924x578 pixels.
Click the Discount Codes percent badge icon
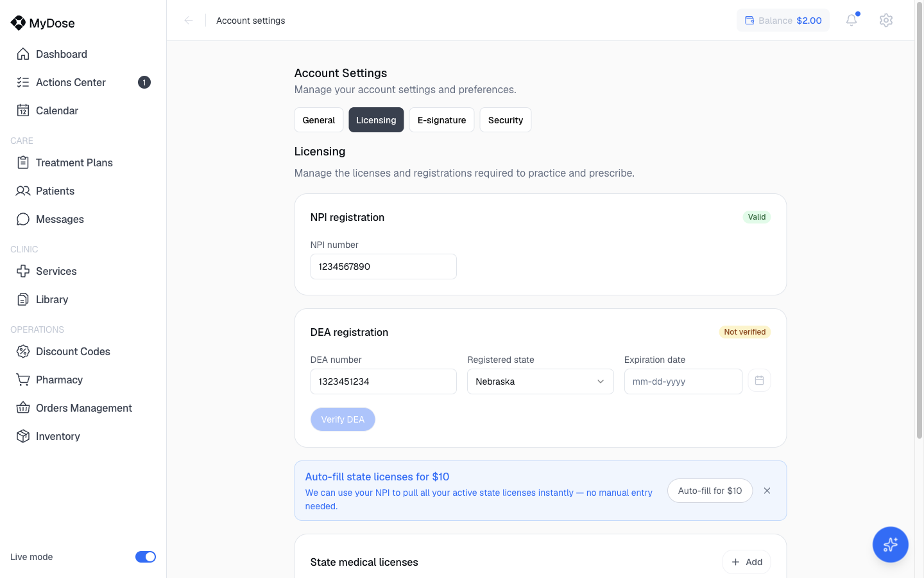tap(23, 351)
